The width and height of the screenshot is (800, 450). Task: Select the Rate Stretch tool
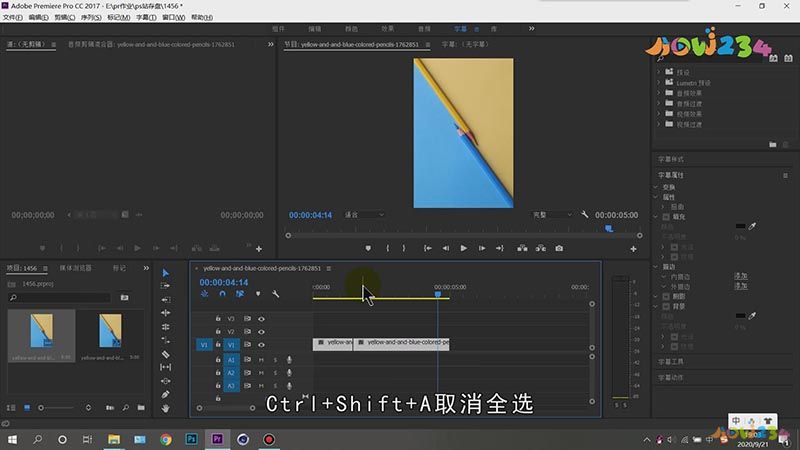tap(165, 327)
